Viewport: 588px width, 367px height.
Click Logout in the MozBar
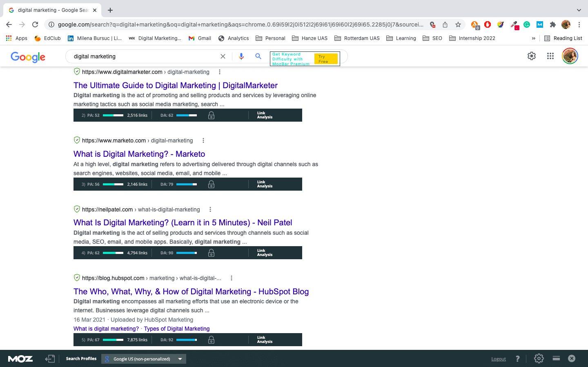click(x=499, y=359)
